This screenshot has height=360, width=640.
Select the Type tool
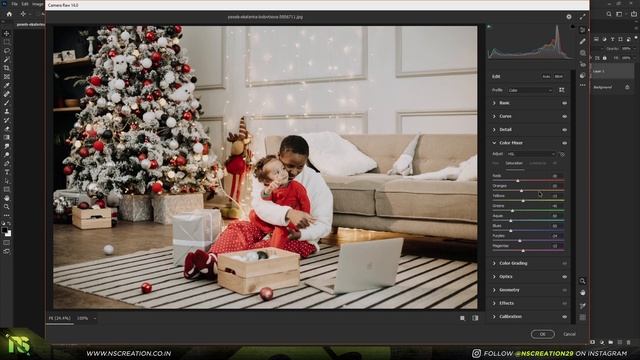pos(7,172)
